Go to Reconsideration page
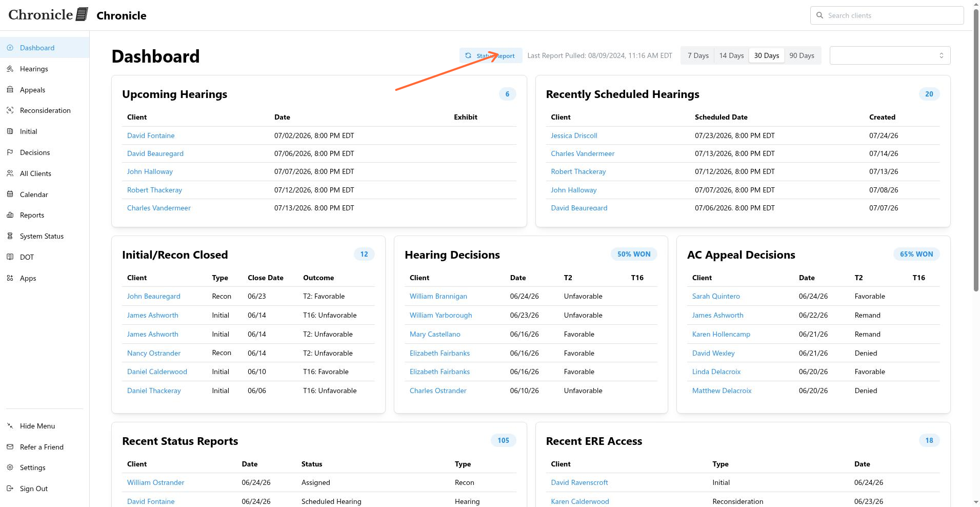The width and height of the screenshot is (980, 507). (45, 110)
